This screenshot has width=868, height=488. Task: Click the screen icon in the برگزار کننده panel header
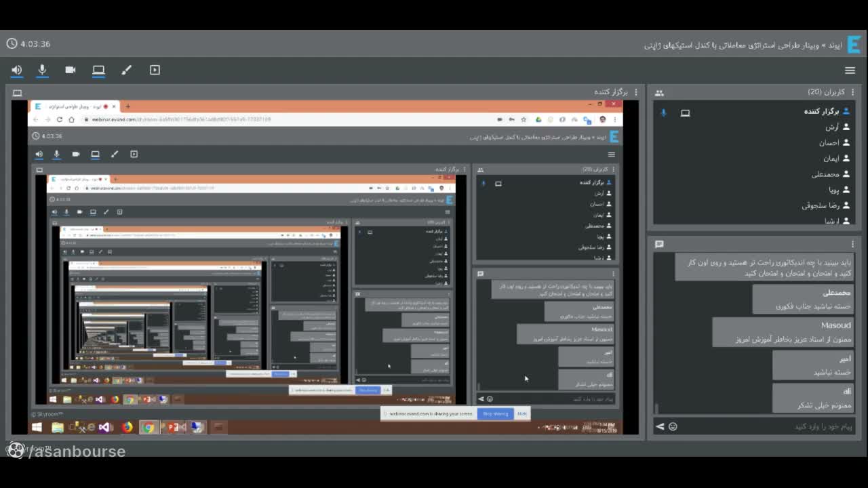(18, 93)
